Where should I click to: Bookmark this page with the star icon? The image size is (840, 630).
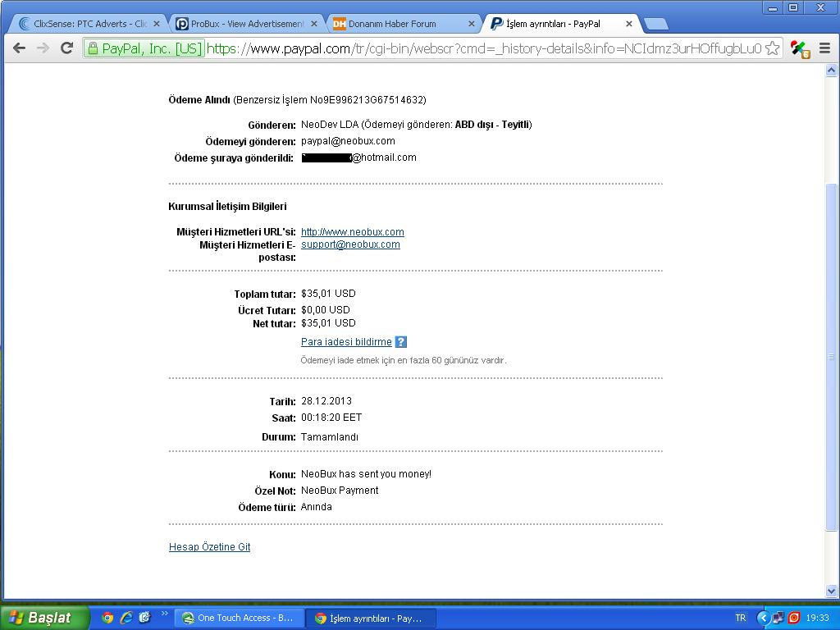click(773, 48)
